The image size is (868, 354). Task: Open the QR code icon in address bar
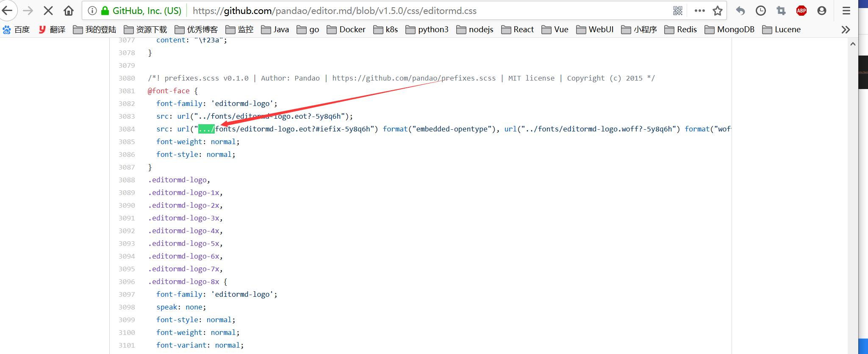678,11
